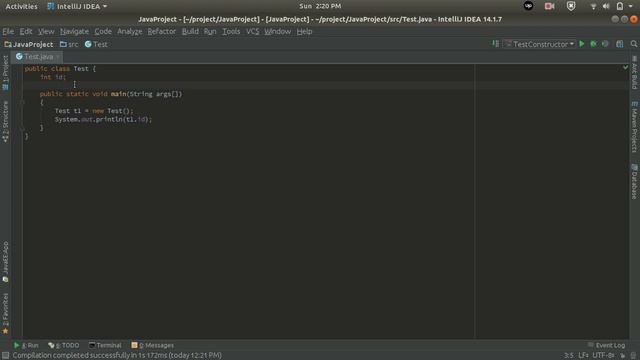Select the src folder breadcrumb
This screenshot has height=360, width=640.
[69, 44]
